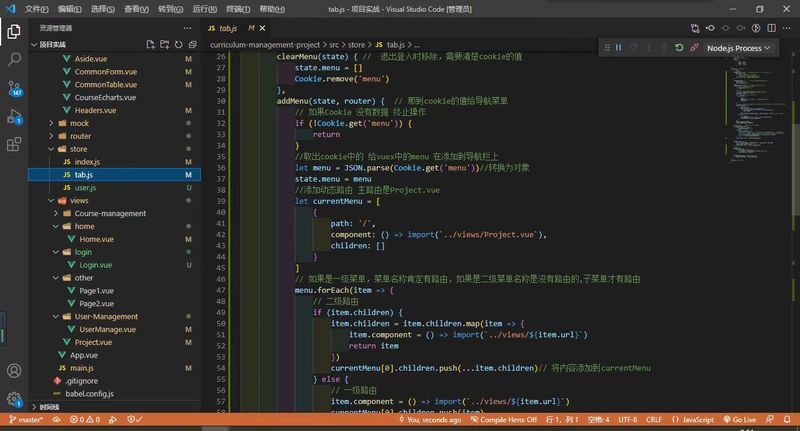
Task: Click New Folder icon in explorer header
Action: pos(164,44)
